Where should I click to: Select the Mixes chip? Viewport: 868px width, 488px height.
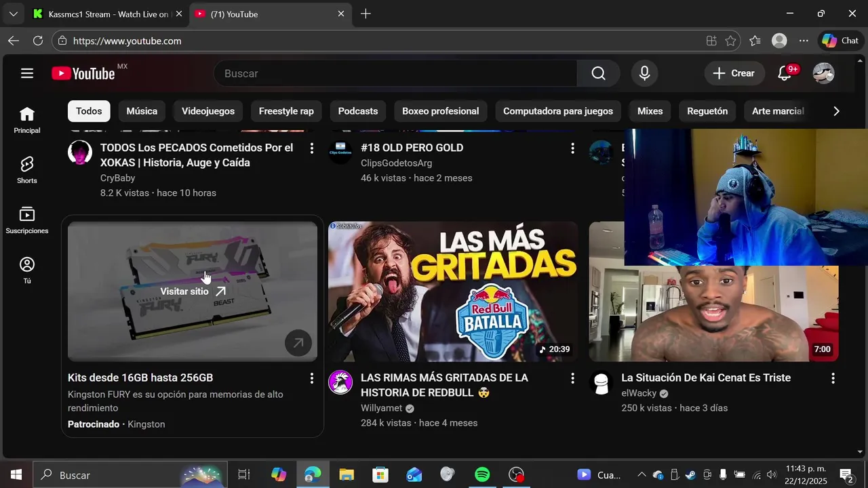650,111
